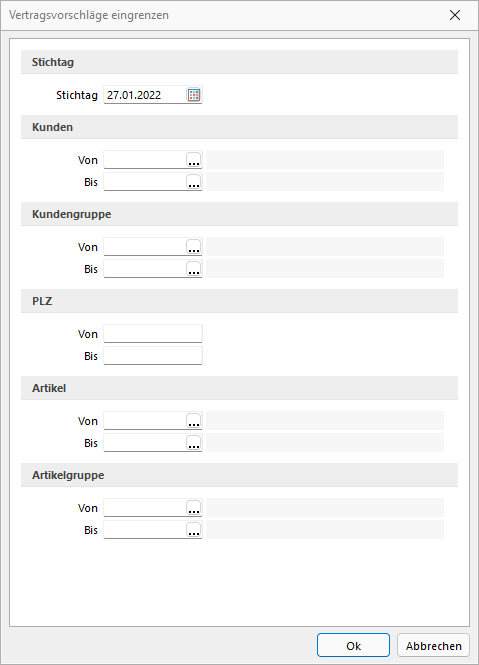Browse Kundengruppe Von selection button

click(x=194, y=247)
